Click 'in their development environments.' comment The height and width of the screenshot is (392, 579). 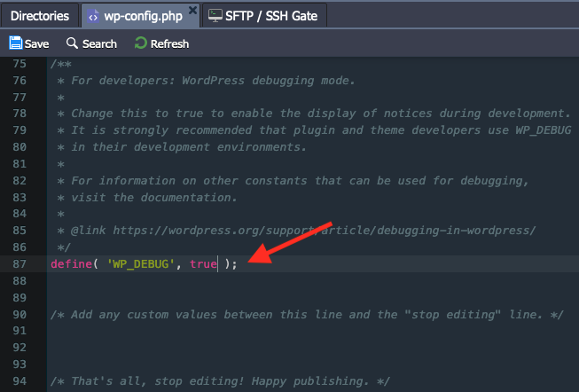click(x=188, y=147)
